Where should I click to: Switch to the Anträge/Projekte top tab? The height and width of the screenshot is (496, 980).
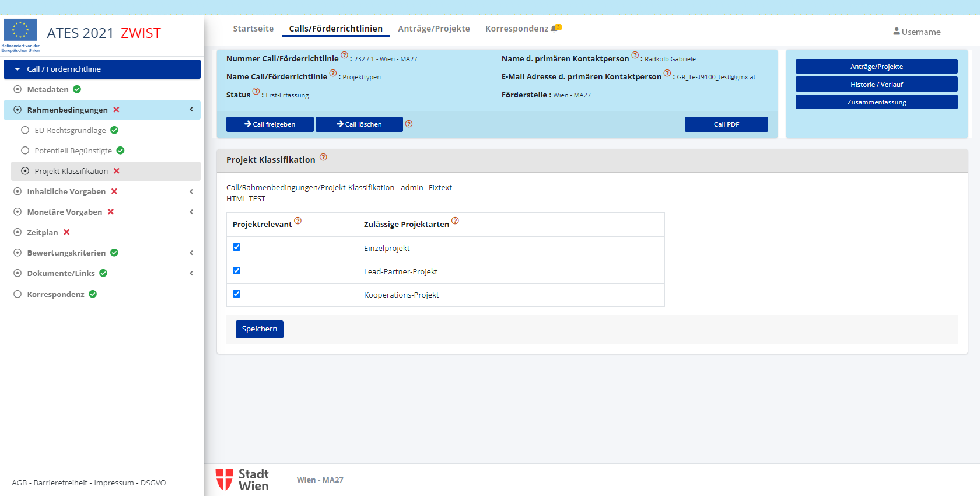click(433, 29)
